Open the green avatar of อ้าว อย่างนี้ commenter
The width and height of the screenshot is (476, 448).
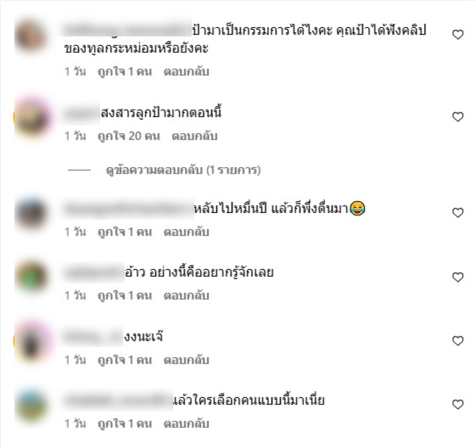(x=31, y=277)
